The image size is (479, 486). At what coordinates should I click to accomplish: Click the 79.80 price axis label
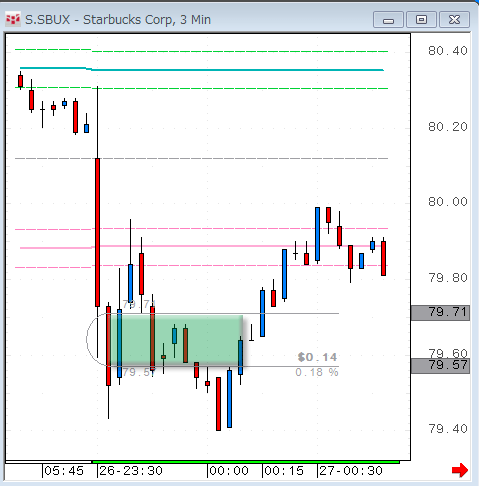click(x=448, y=278)
